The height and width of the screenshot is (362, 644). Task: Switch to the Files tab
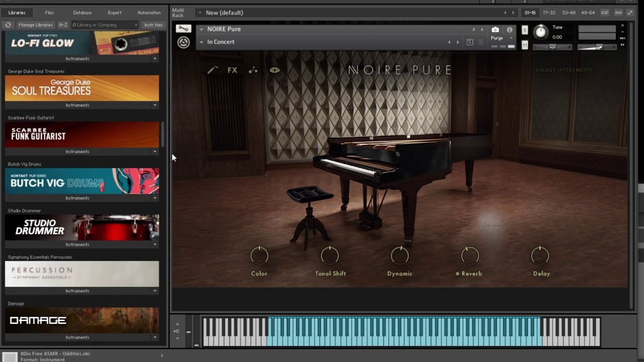click(49, 13)
